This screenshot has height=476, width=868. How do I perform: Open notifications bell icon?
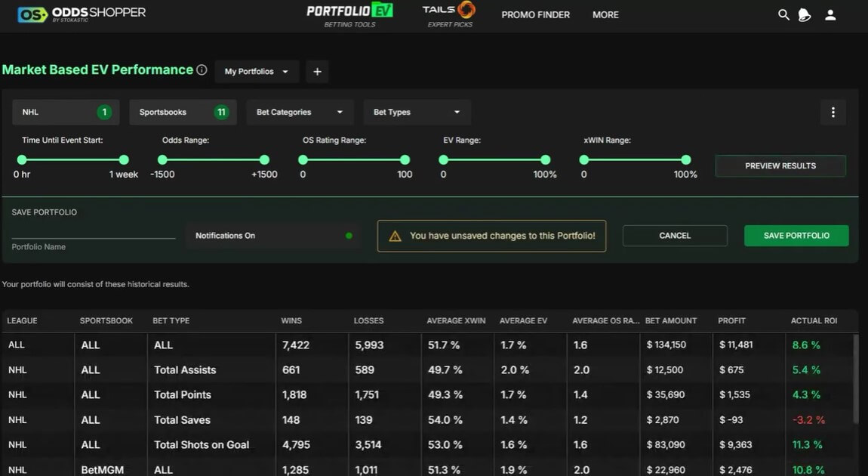click(805, 15)
